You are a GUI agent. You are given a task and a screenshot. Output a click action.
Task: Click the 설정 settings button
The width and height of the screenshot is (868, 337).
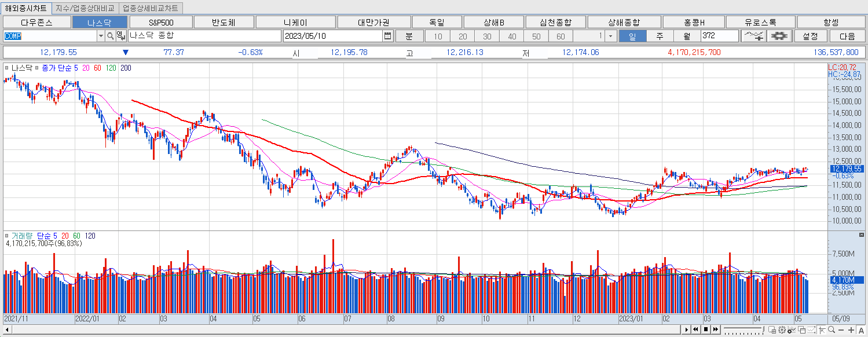click(x=811, y=35)
